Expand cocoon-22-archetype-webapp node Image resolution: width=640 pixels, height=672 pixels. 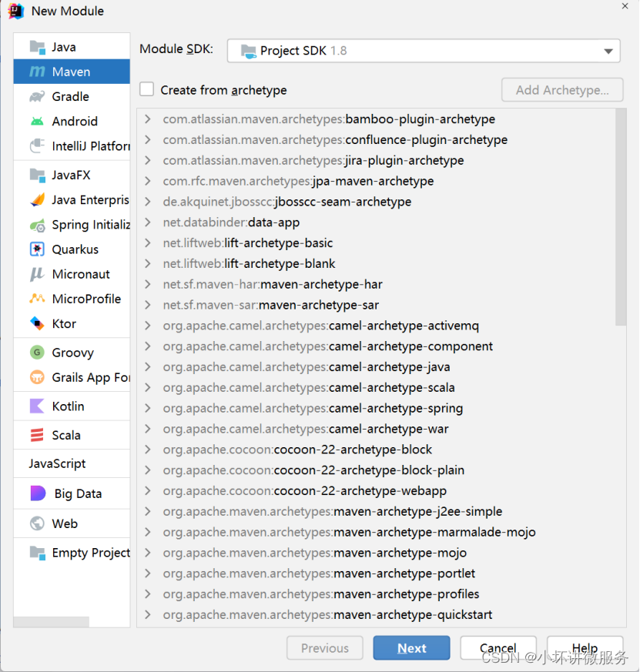coord(148,490)
